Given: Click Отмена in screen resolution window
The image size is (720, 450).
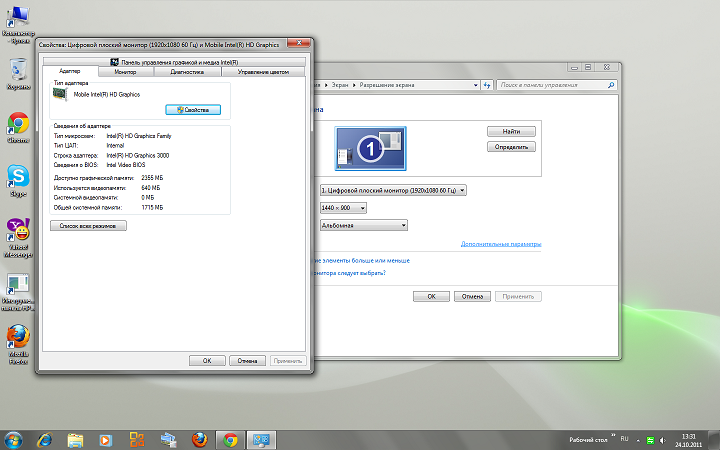Looking at the screenshot, I should pyautogui.click(x=472, y=296).
